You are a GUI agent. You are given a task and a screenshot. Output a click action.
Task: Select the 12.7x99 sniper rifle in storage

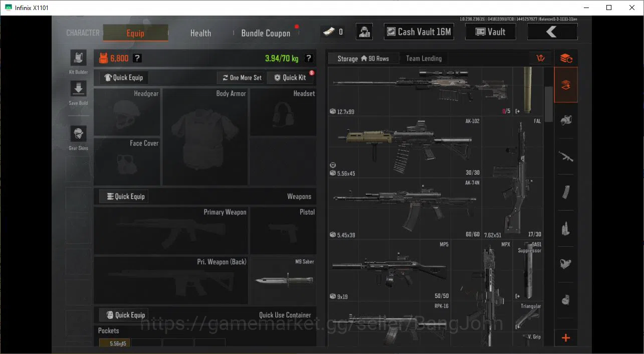tap(420, 91)
